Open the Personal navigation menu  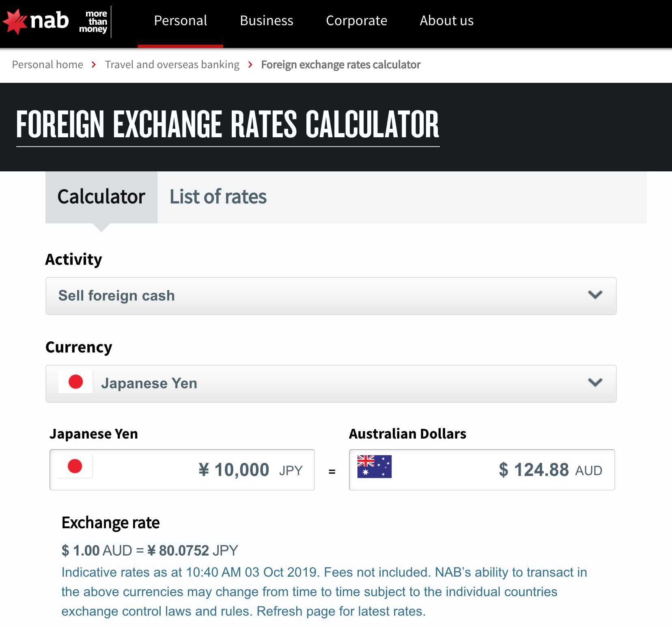coord(181,21)
